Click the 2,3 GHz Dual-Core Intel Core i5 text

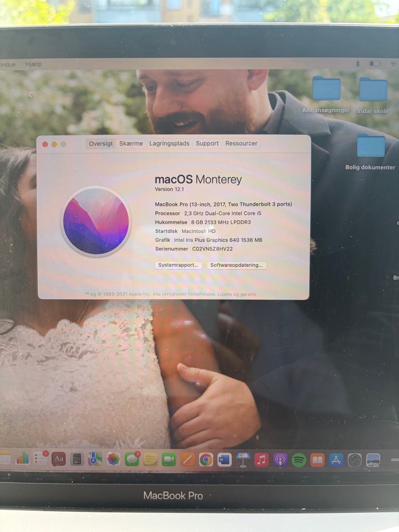click(x=223, y=213)
